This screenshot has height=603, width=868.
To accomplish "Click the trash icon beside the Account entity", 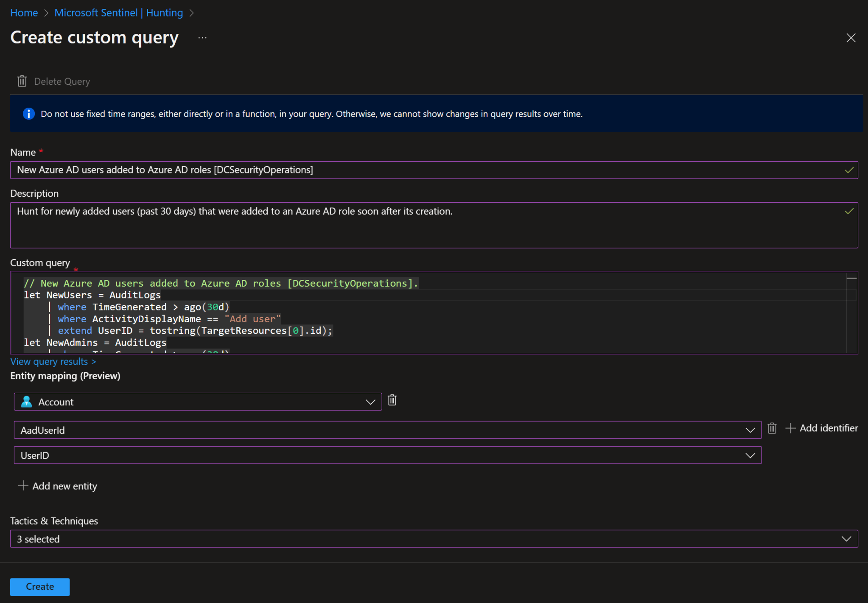I will [x=392, y=400].
